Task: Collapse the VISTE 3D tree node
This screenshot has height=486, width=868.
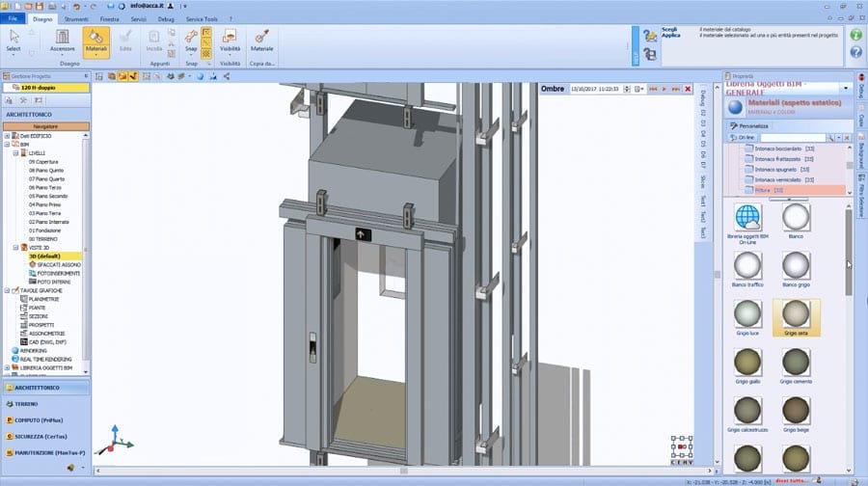Action: (x=16, y=248)
